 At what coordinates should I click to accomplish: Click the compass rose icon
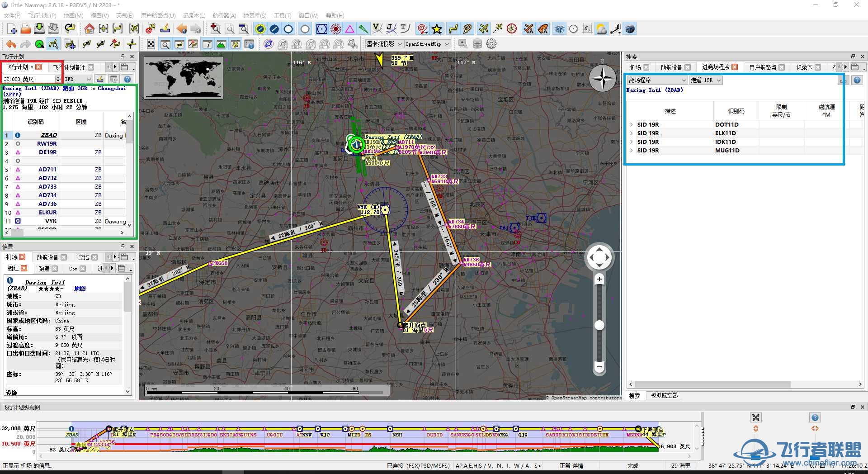click(x=512, y=29)
